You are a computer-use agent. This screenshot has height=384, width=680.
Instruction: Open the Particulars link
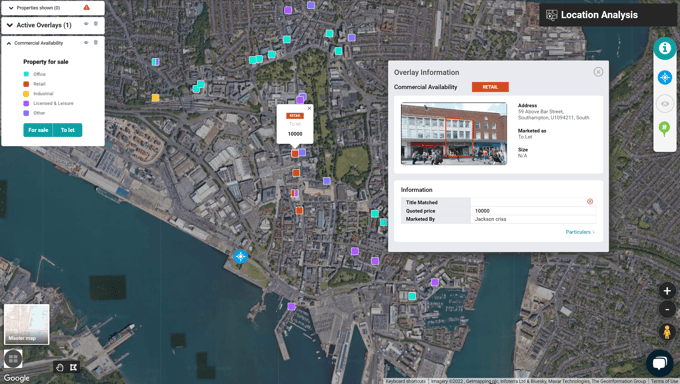(x=580, y=232)
